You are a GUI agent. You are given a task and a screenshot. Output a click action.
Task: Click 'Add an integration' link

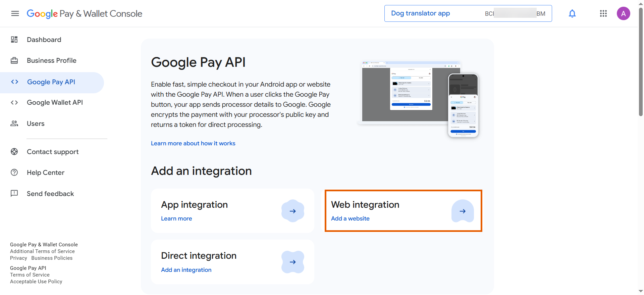186,270
